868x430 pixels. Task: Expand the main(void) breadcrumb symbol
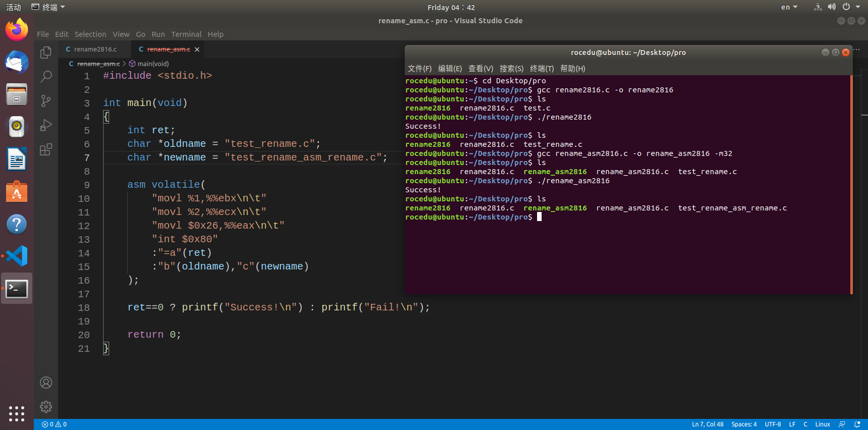(x=149, y=64)
